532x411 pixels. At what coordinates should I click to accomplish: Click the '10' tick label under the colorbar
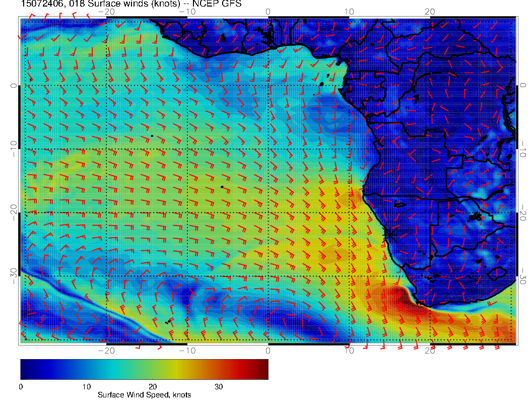[86, 387]
